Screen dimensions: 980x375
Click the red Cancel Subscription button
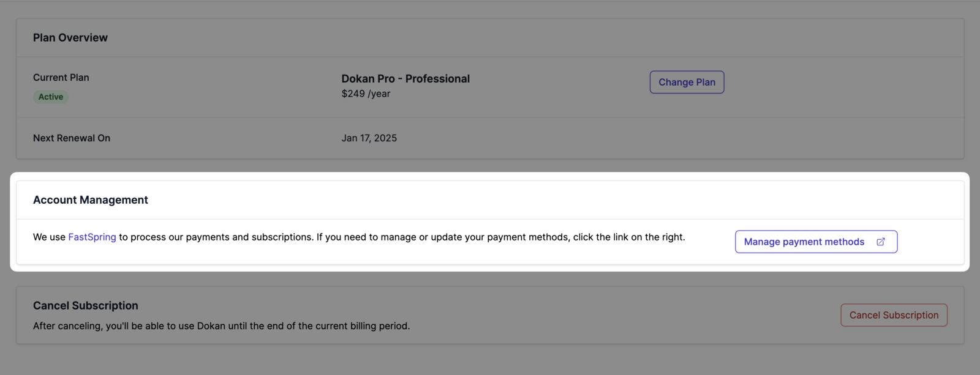(x=894, y=315)
